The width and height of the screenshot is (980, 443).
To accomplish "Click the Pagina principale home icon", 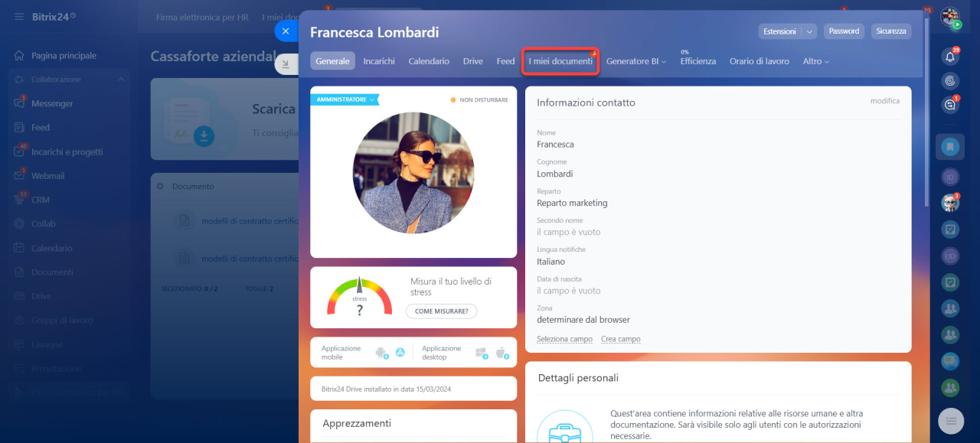I will [x=19, y=56].
